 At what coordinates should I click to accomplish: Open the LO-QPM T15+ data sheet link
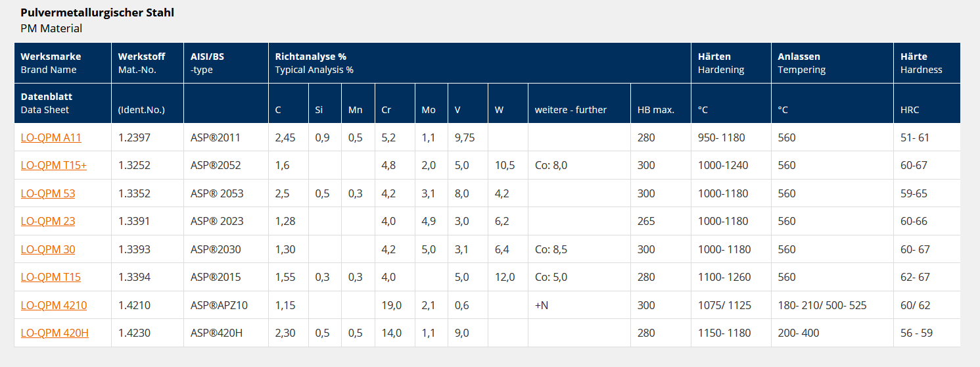pyautogui.click(x=54, y=165)
